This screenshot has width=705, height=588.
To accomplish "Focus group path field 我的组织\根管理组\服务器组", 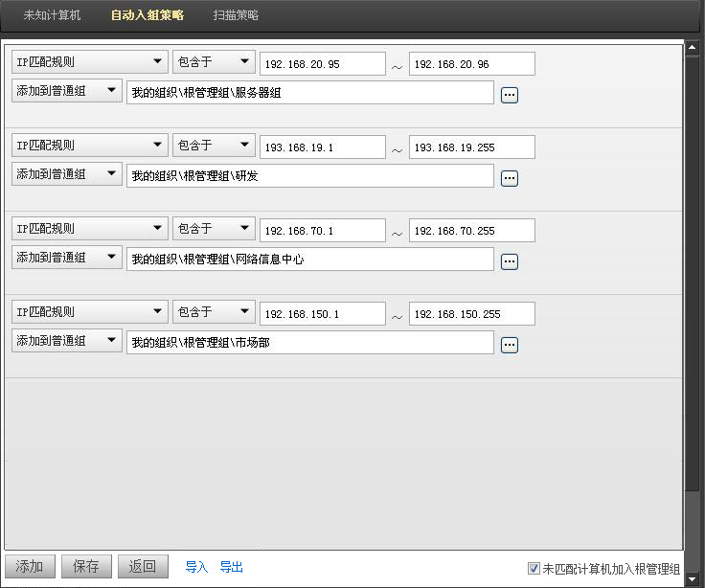I will coord(310,93).
